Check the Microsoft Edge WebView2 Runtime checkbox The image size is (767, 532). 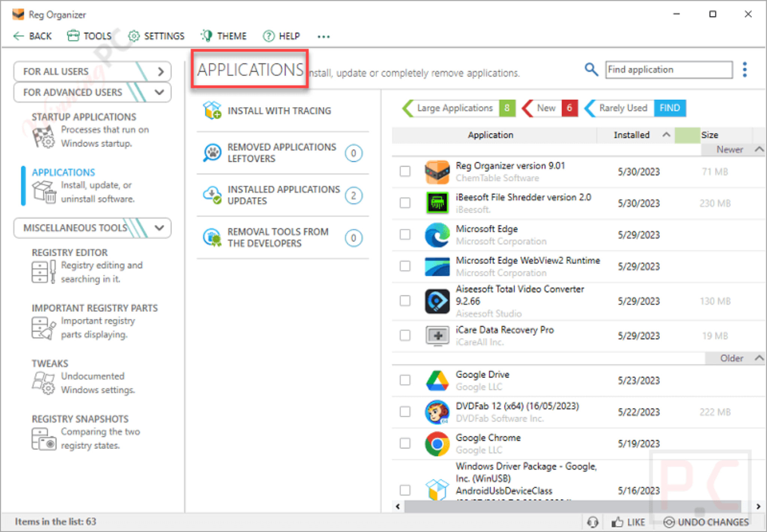(405, 266)
